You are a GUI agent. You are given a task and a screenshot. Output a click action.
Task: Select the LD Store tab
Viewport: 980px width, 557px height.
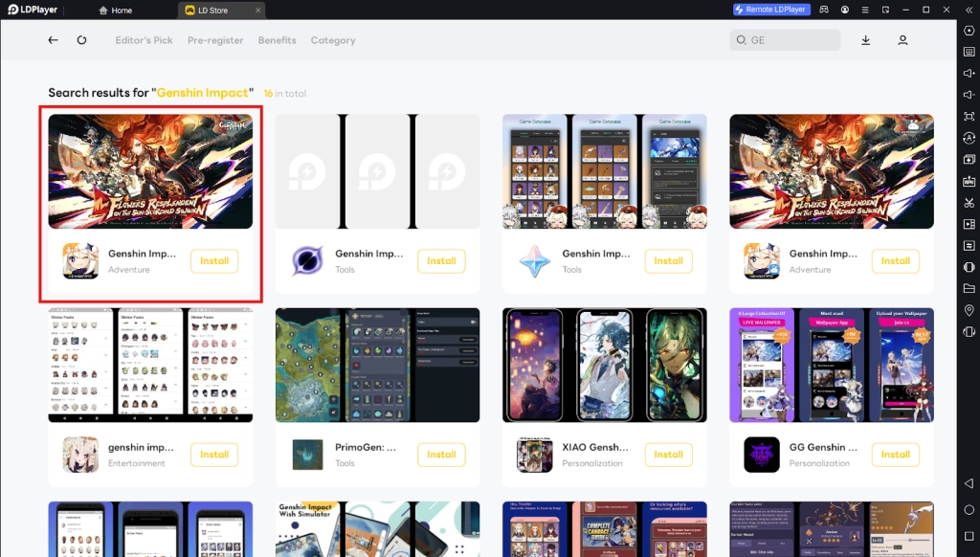(212, 10)
